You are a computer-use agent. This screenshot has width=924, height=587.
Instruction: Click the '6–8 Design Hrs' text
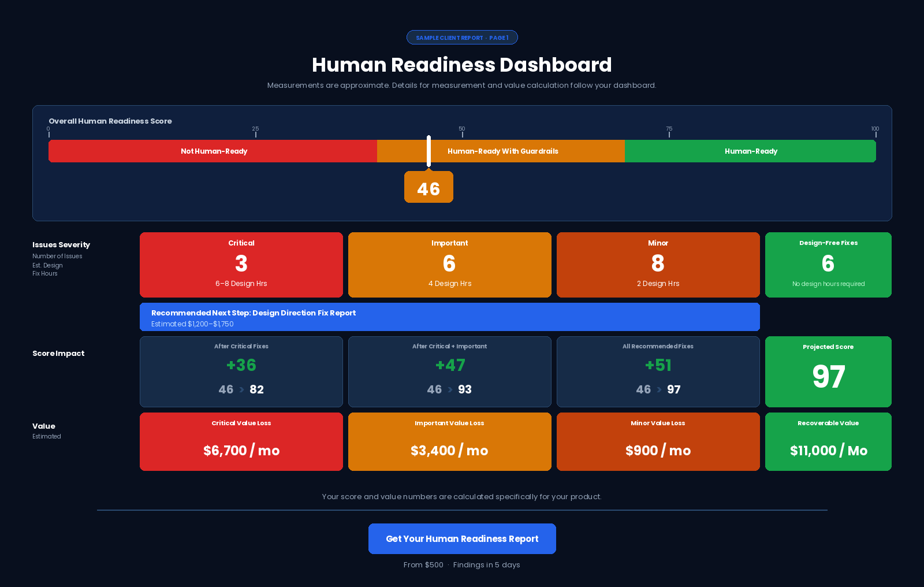coord(241,284)
